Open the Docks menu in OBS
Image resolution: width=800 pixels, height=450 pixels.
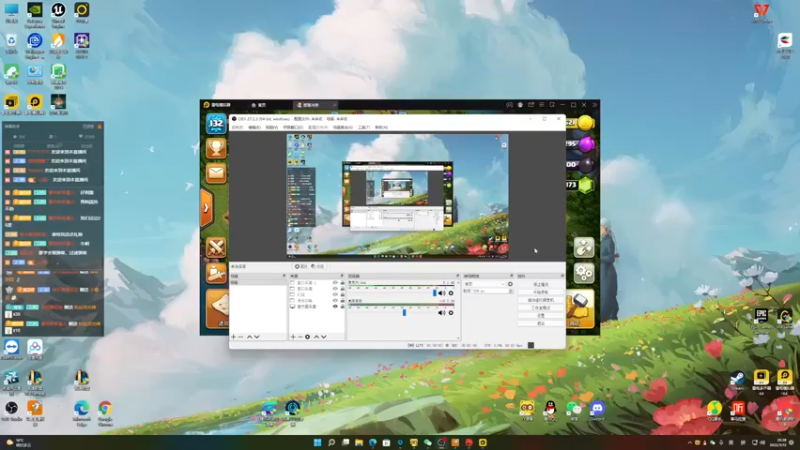(292, 127)
